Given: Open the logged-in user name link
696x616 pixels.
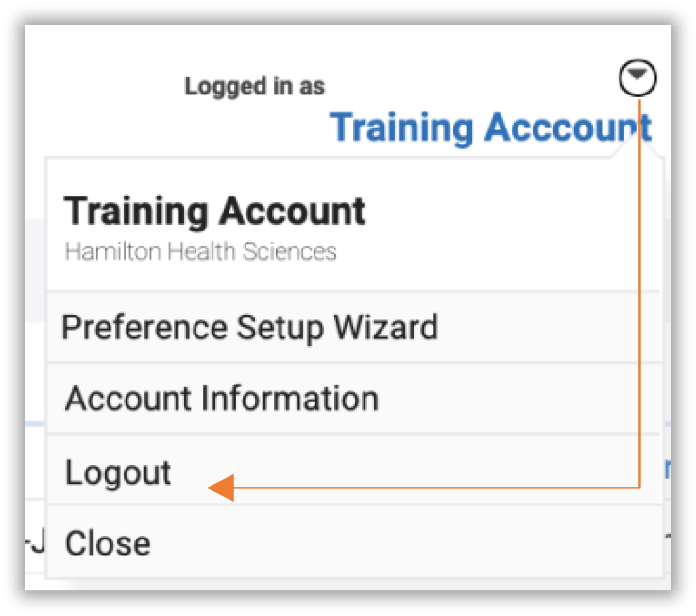Looking at the screenshot, I should (x=490, y=128).
